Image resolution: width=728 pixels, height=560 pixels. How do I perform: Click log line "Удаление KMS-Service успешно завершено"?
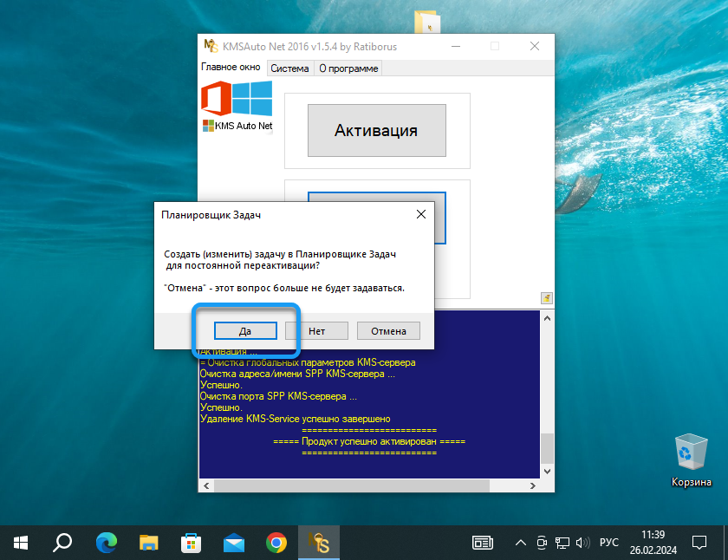pos(296,419)
